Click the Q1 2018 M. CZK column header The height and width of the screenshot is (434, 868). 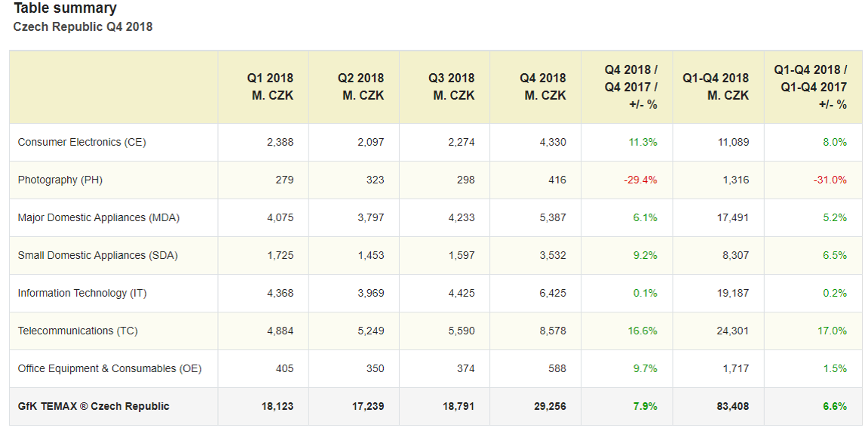(270, 87)
